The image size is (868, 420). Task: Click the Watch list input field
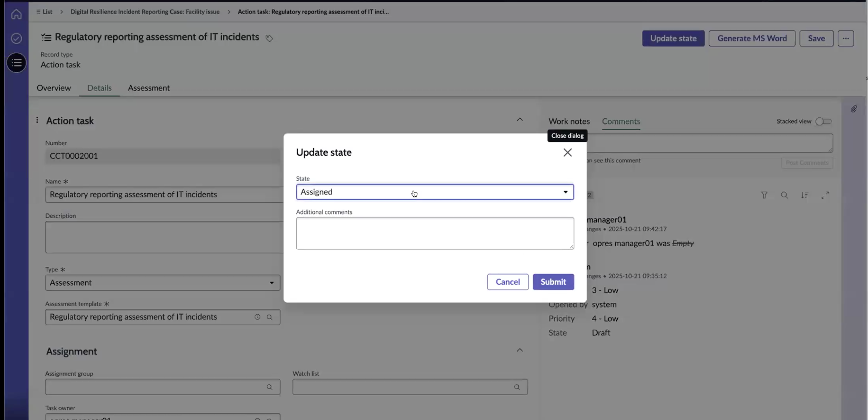pyautogui.click(x=410, y=387)
